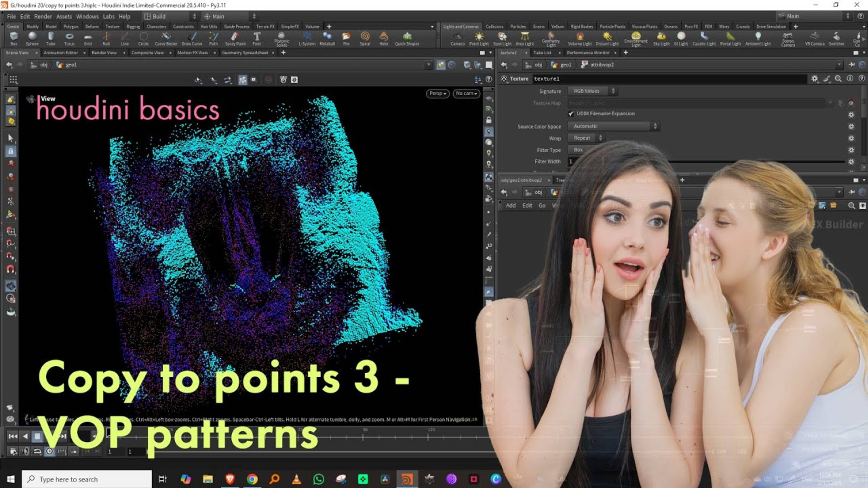Change the Wrap setting via the Repeat dropdown
868x488 pixels.
(x=586, y=138)
